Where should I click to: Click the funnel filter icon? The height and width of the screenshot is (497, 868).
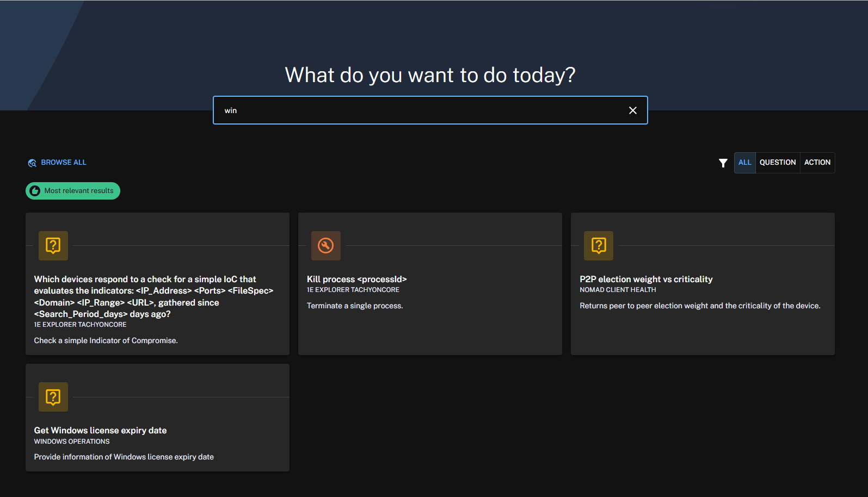coord(723,163)
